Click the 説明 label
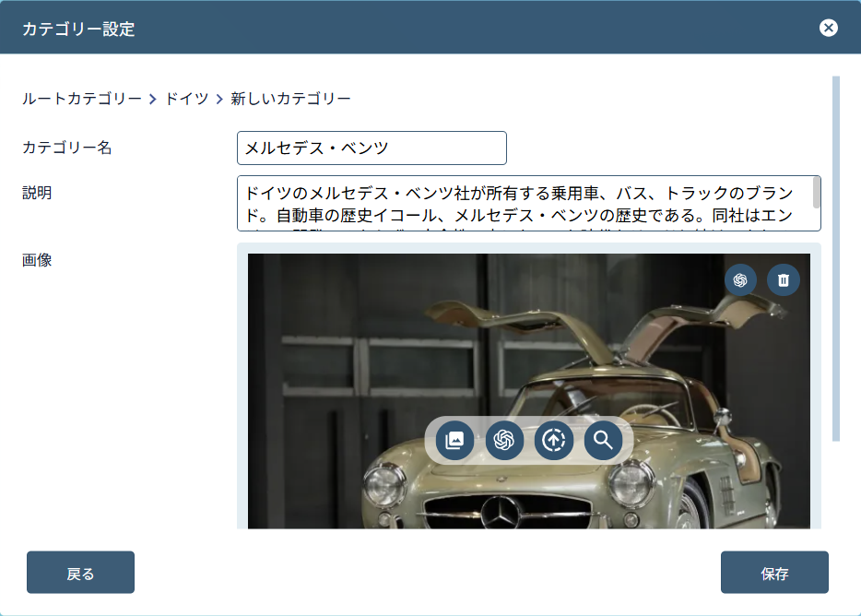The width and height of the screenshot is (861, 616). pos(37,193)
